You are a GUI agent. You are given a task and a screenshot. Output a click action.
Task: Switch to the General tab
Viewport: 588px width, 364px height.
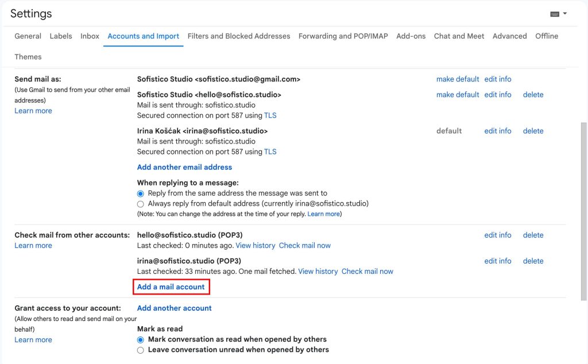[x=28, y=36]
